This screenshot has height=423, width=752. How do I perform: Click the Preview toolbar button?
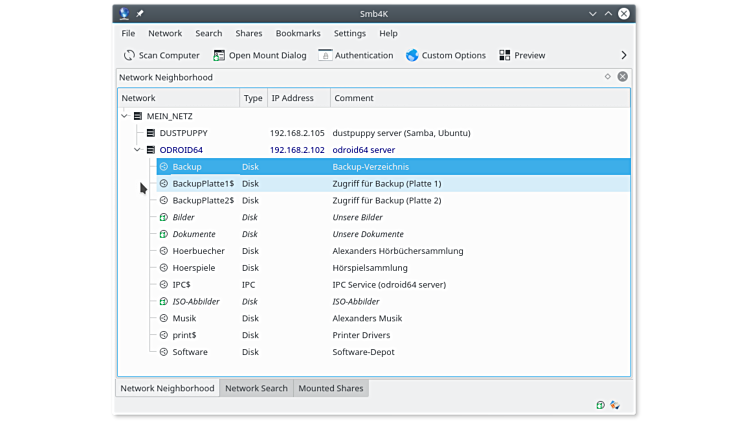pos(522,55)
